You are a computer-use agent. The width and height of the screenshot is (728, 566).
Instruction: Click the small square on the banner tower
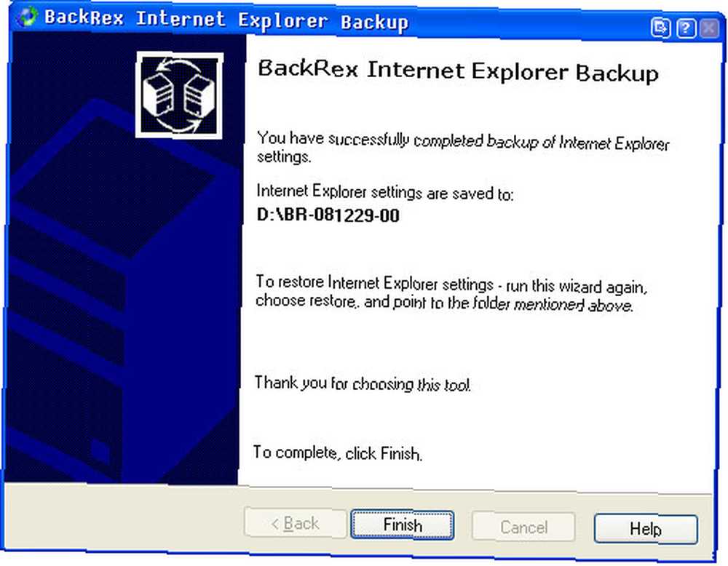[x=100, y=450]
